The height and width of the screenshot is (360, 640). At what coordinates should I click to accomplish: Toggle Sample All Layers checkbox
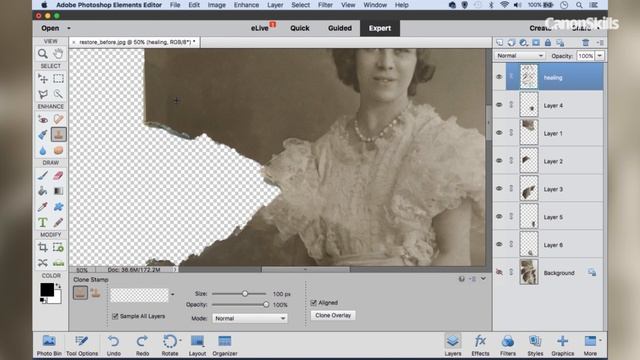[x=115, y=316]
